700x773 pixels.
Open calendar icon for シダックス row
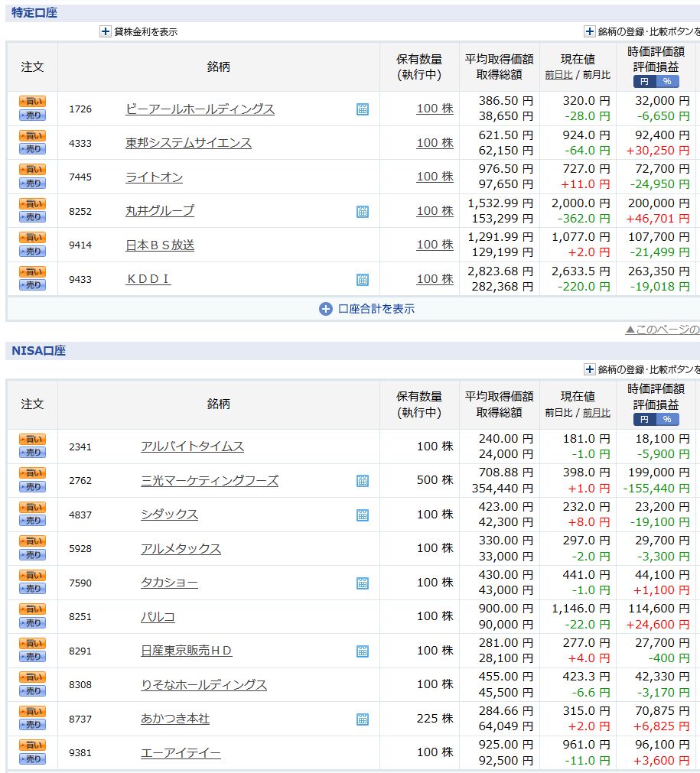click(x=363, y=515)
